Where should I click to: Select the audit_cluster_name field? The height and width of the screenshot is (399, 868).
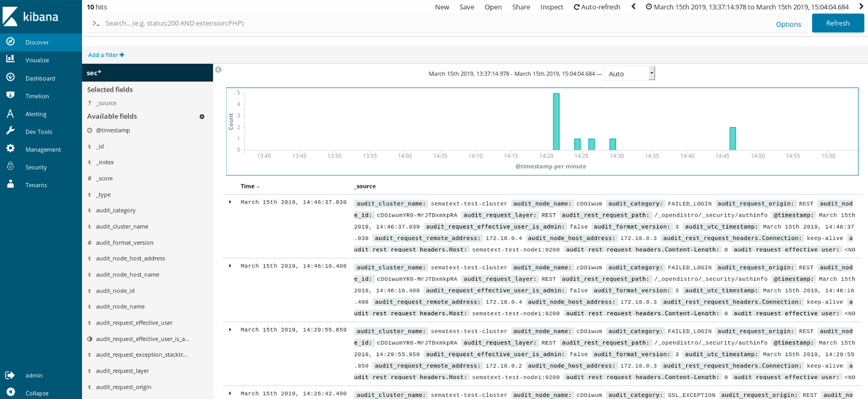click(122, 227)
